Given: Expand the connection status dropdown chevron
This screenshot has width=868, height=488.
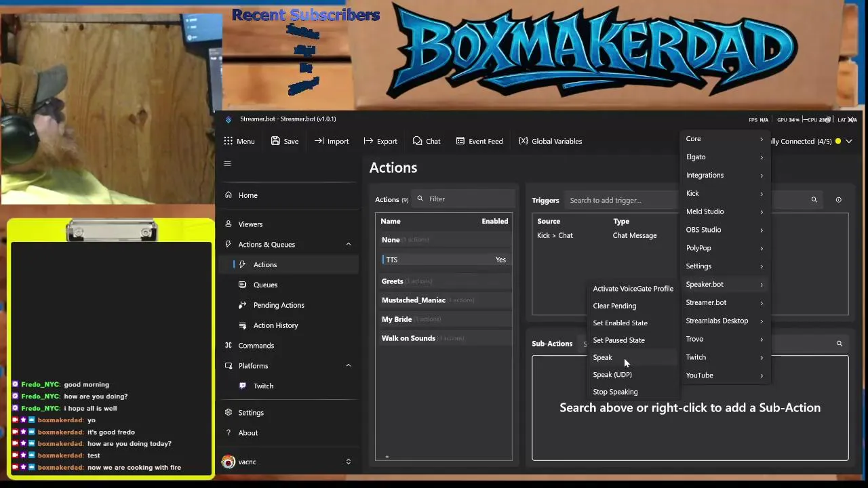Looking at the screenshot, I should (x=849, y=141).
